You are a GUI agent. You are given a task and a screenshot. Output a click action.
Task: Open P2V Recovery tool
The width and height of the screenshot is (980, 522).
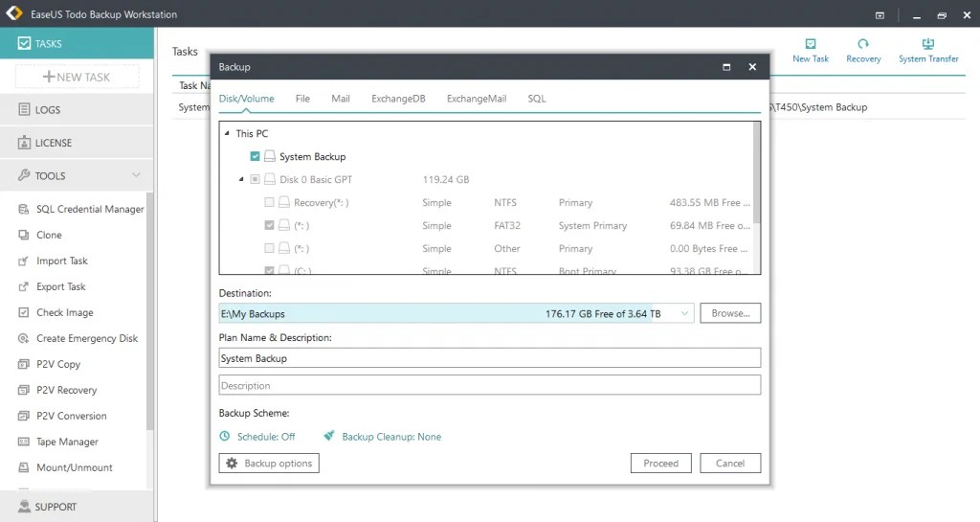pyautogui.click(x=57, y=390)
